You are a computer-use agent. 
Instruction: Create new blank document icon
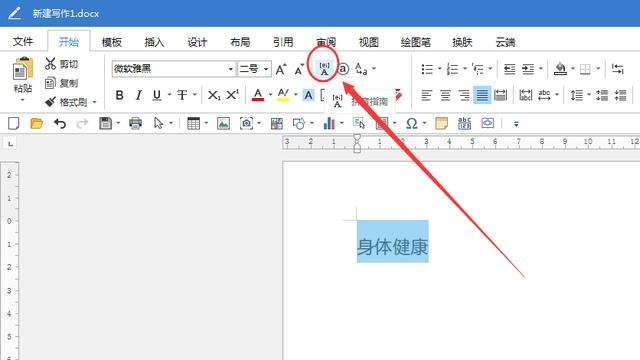[x=14, y=123]
